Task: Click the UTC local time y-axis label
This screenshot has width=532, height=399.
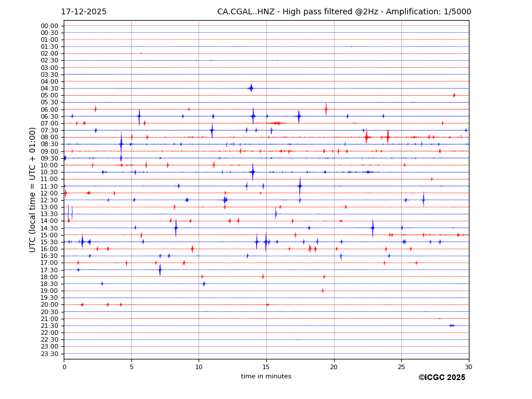Action: tap(33, 189)
